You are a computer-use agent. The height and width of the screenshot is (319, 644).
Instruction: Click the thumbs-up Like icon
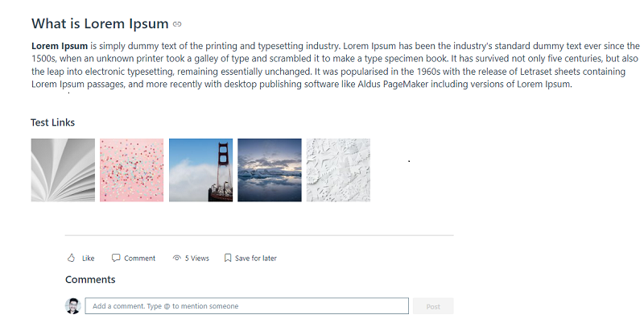pyautogui.click(x=71, y=258)
